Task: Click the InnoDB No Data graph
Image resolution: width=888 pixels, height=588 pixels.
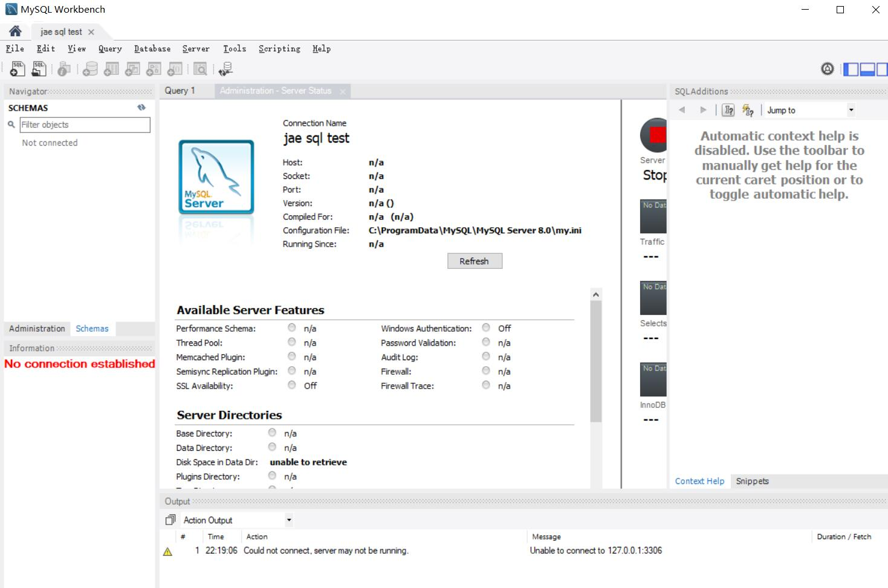Action: [653, 380]
